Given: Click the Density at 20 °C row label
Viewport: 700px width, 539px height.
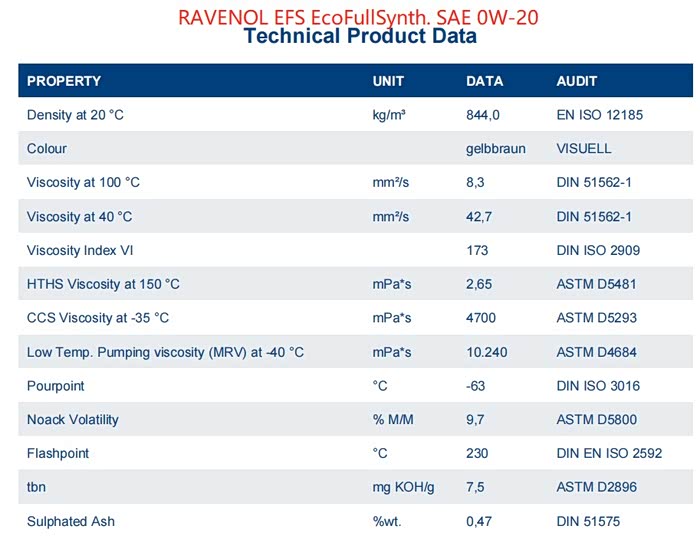Looking at the screenshot, I should pyautogui.click(x=75, y=115).
